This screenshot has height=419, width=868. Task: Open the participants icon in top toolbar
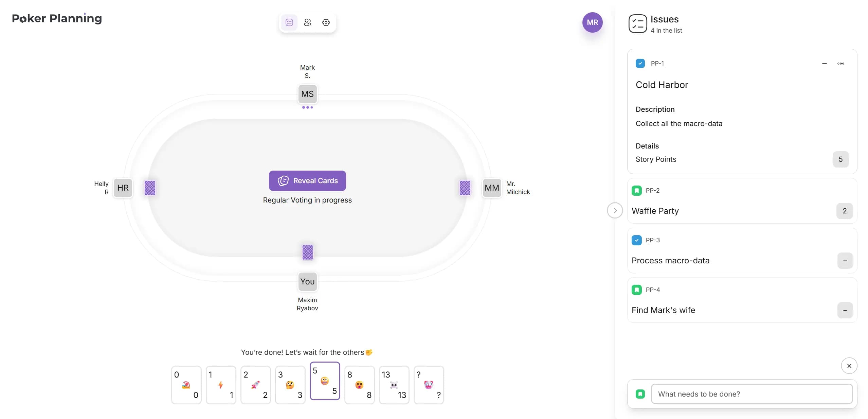click(308, 22)
